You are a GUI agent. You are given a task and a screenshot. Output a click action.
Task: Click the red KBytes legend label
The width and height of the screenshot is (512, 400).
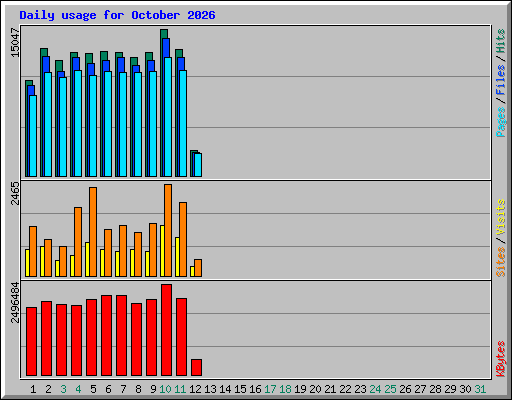(x=500, y=359)
